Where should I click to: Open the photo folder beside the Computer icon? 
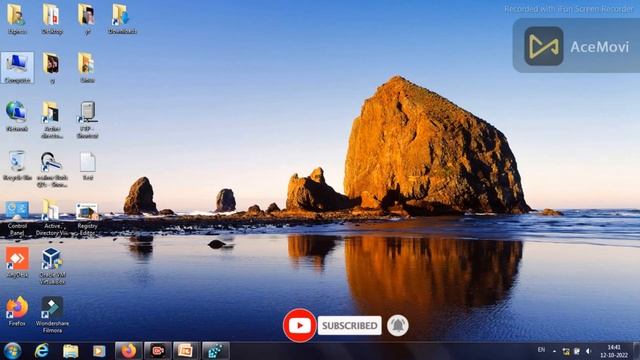coord(52,68)
